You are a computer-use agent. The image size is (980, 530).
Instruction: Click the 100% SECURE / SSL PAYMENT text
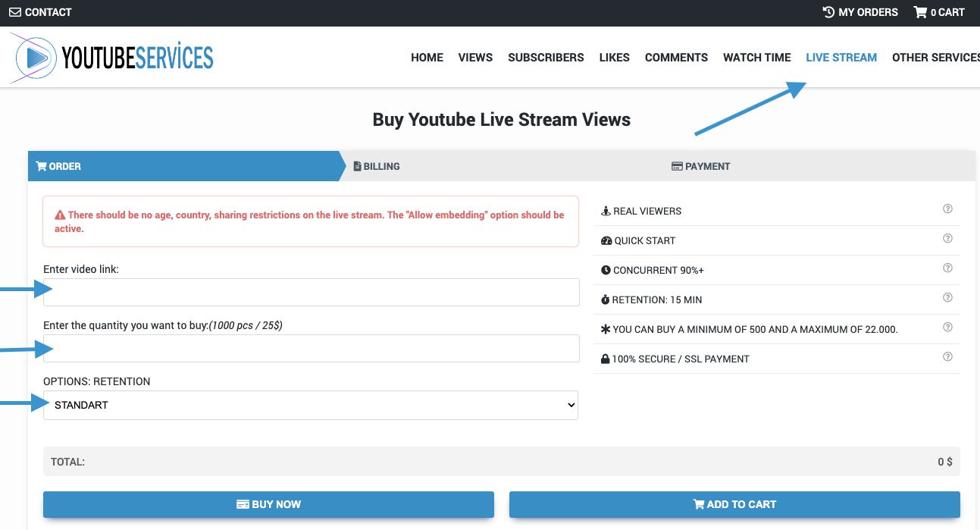point(681,359)
